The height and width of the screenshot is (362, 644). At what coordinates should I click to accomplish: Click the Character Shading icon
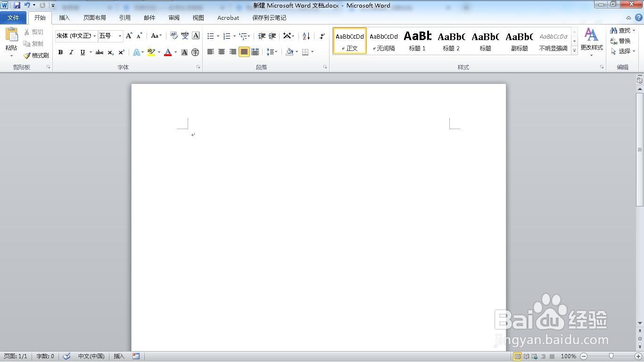(x=184, y=52)
